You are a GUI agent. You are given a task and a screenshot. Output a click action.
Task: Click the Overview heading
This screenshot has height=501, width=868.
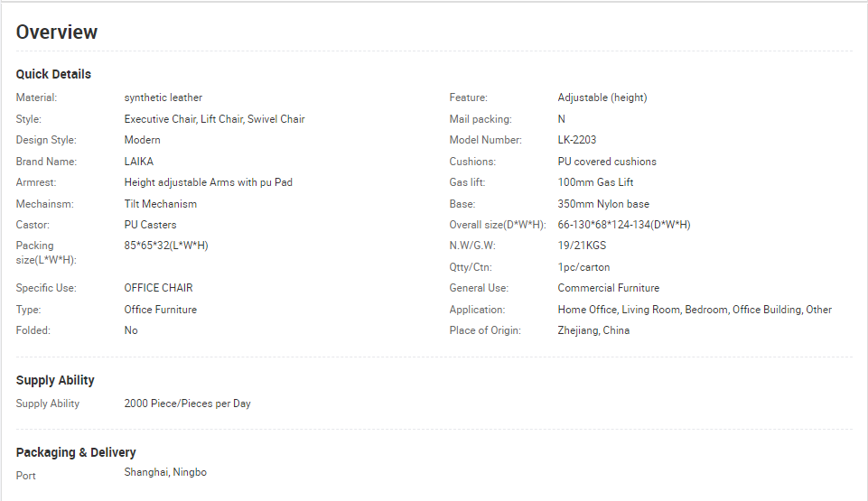click(x=57, y=32)
